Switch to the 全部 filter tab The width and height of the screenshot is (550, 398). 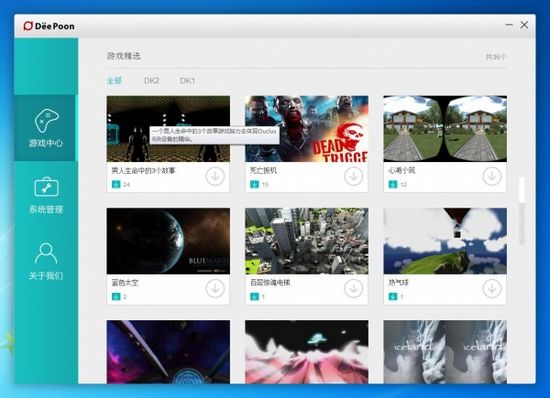[x=114, y=81]
